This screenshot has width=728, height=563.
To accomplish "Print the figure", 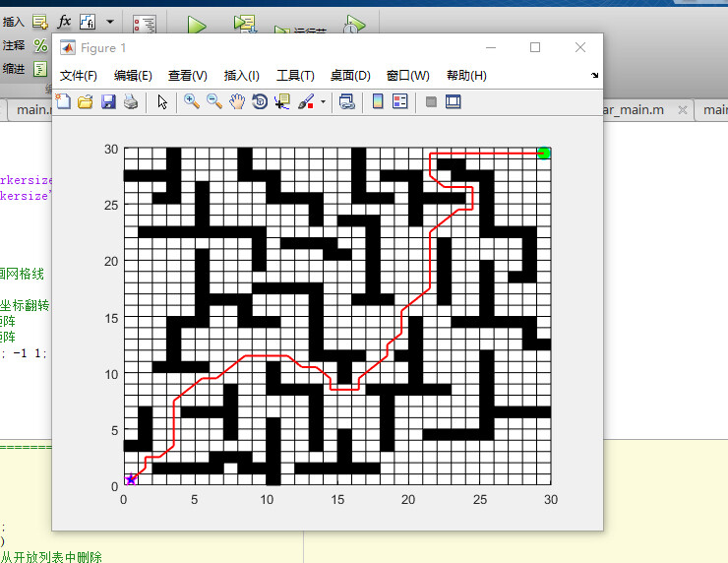I will pos(131,101).
